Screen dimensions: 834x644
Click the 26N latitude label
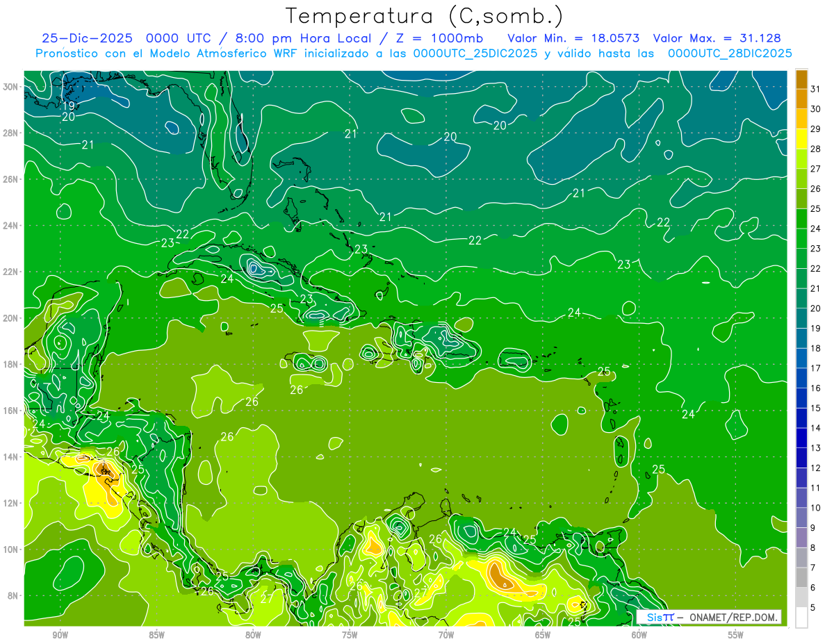pyautogui.click(x=12, y=179)
